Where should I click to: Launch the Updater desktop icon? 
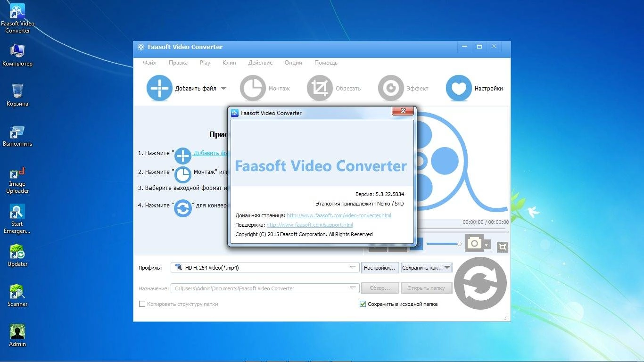[x=17, y=255]
